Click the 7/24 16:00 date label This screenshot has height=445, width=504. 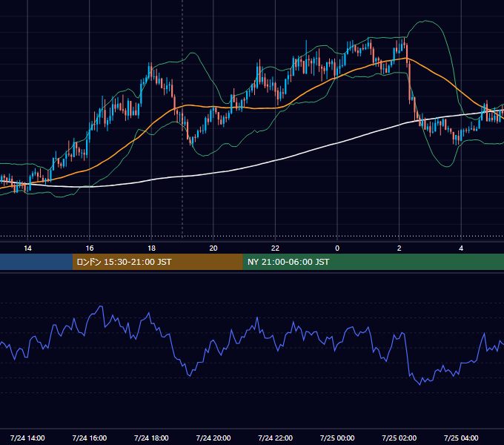tap(90, 438)
